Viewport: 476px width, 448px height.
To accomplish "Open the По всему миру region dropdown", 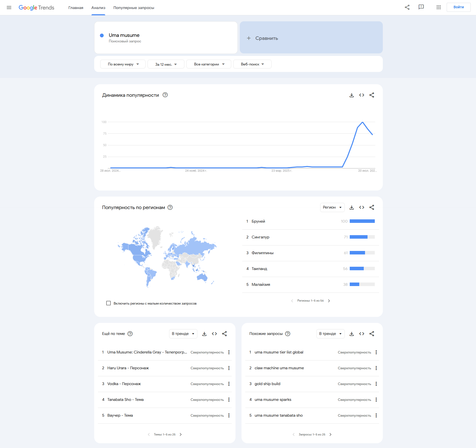I will pos(123,64).
